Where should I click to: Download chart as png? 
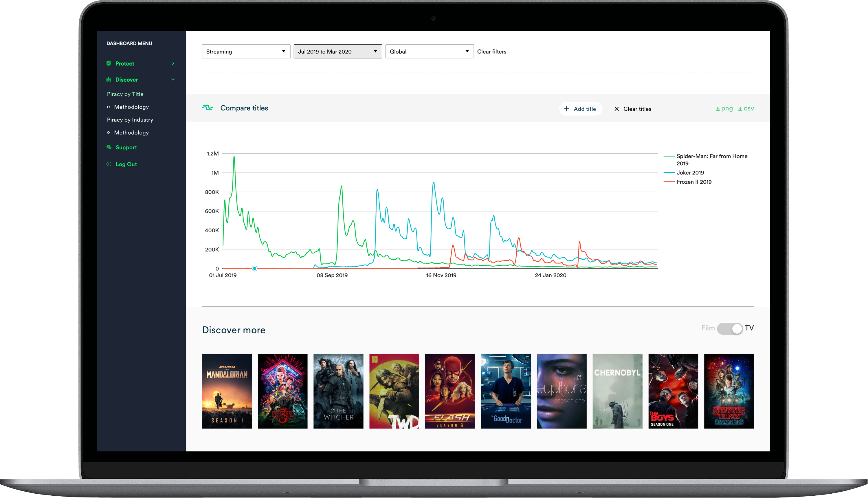click(724, 109)
